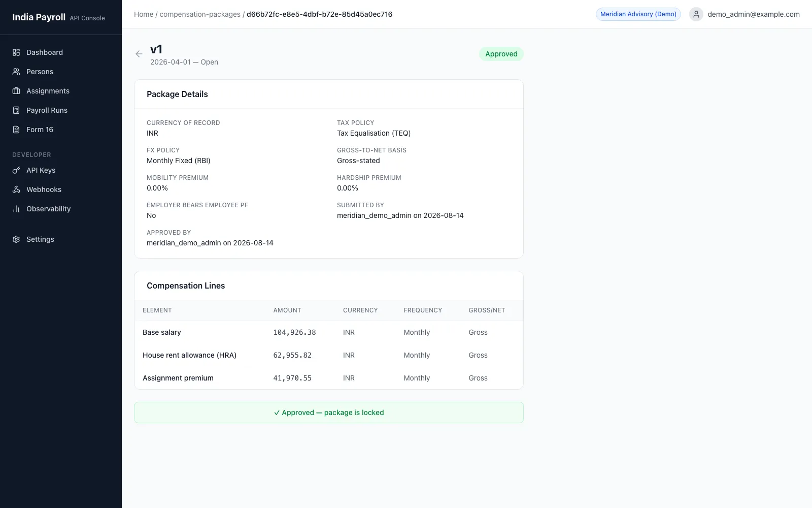This screenshot has width=812, height=508.
Task: Click the package ID breadcrumb
Action: point(319,14)
